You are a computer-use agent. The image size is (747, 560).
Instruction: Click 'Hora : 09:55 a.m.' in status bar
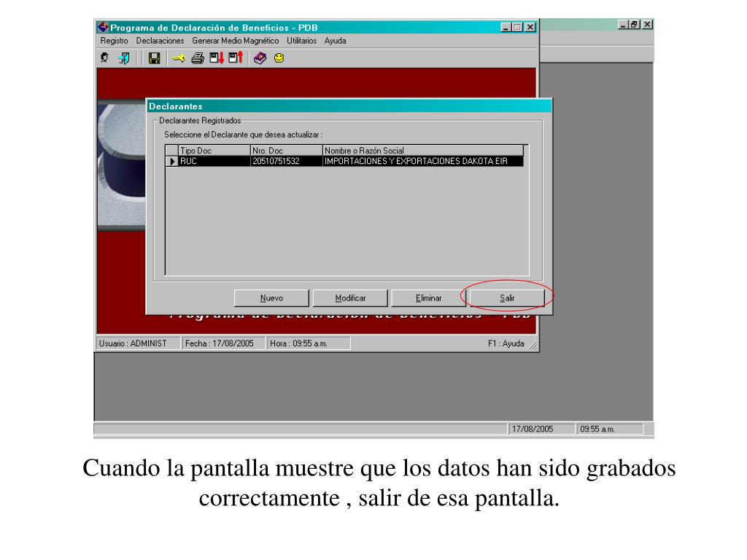tap(309, 343)
